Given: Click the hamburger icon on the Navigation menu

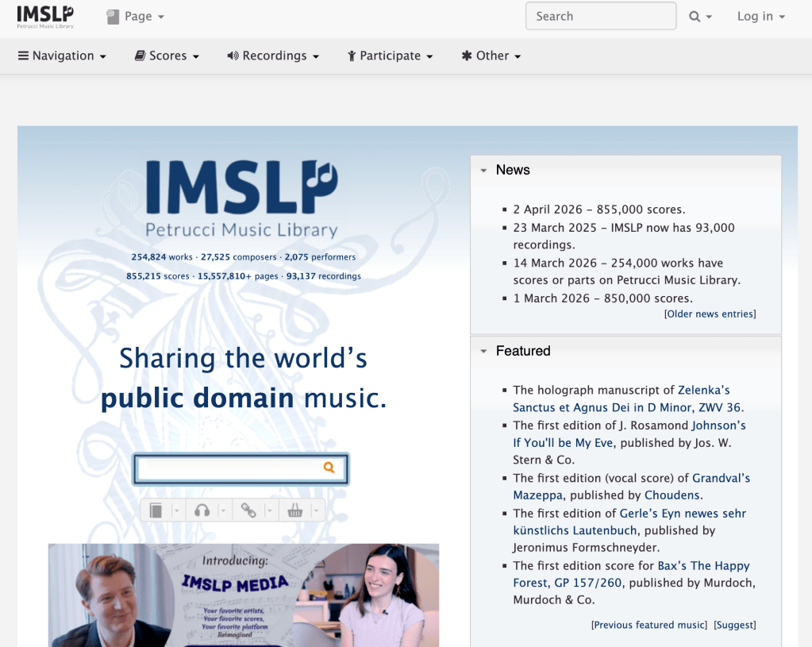Looking at the screenshot, I should [25, 56].
